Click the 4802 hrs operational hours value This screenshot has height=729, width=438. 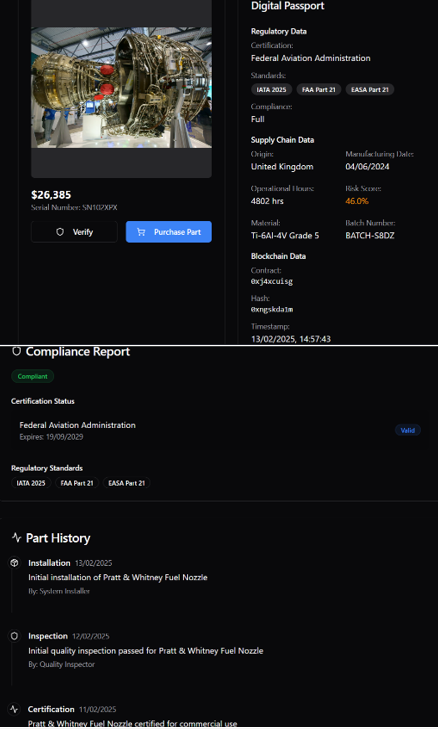point(267,201)
